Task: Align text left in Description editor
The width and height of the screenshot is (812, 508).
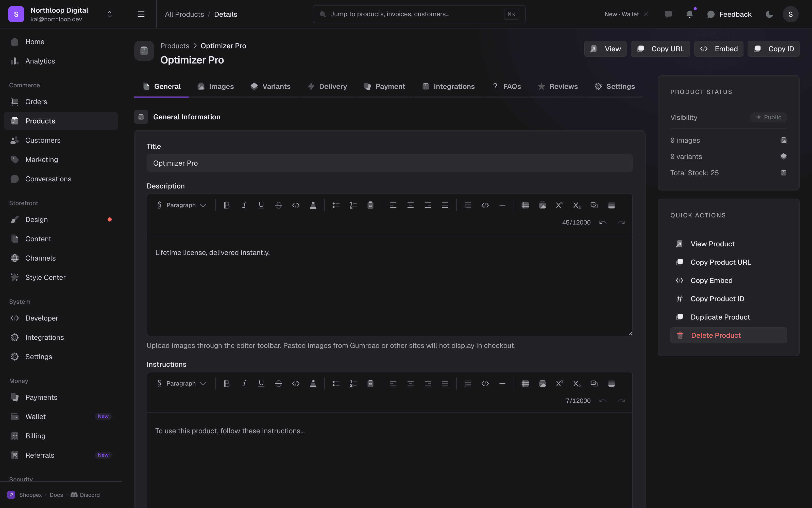Action: (393, 205)
